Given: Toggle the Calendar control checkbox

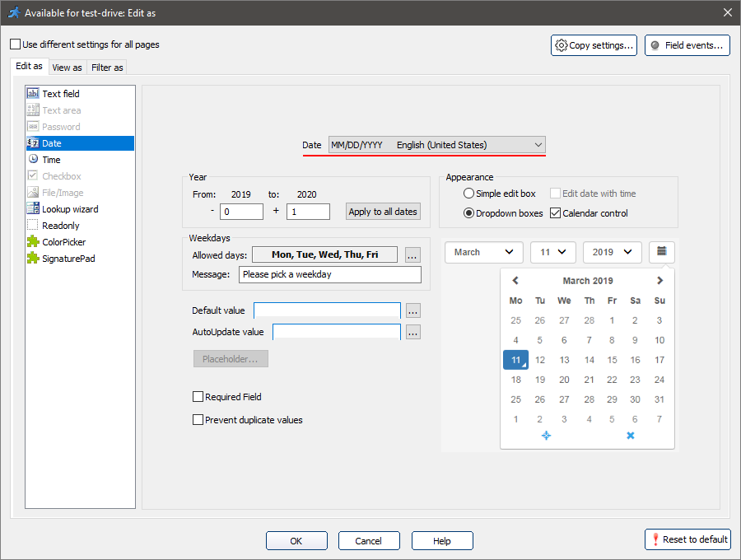Looking at the screenshot, I should pos(555,213).
